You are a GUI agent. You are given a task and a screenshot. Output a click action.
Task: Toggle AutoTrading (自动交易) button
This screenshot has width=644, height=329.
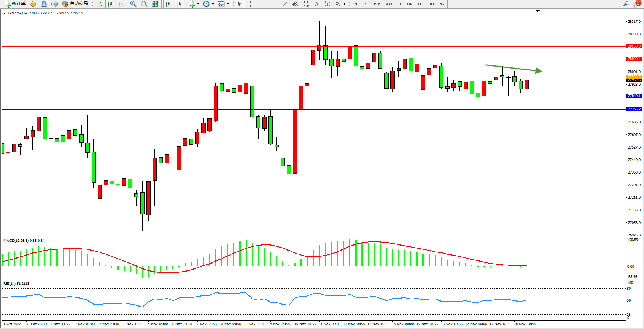(75, 4)
